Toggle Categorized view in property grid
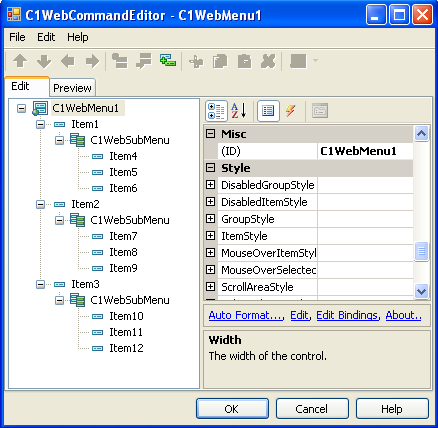The height and width of the screenshot is (428, 438). click(217, 111)
